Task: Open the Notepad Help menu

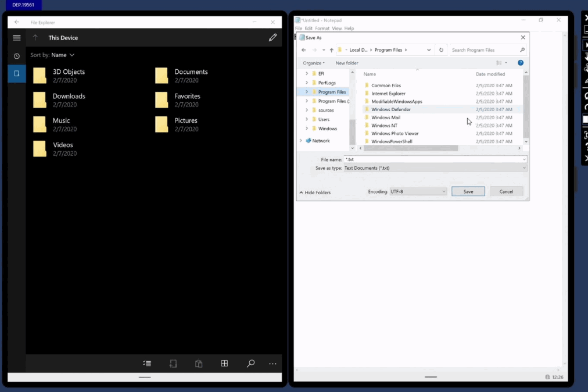Action: coord(349,28)
